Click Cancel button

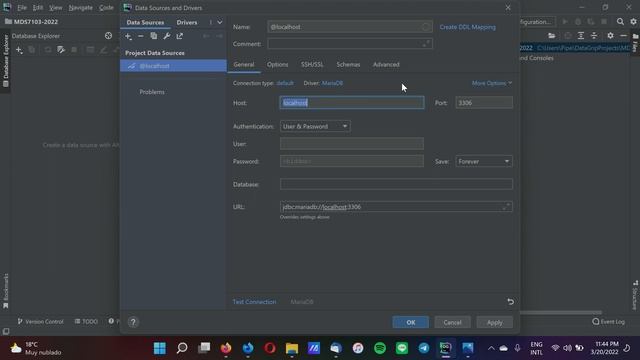click(x=452, y=322)
